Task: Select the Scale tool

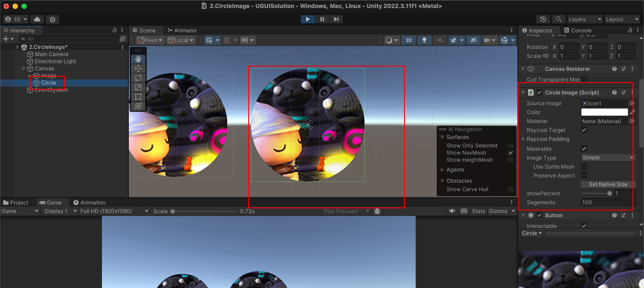Action: tap(138, 87)
